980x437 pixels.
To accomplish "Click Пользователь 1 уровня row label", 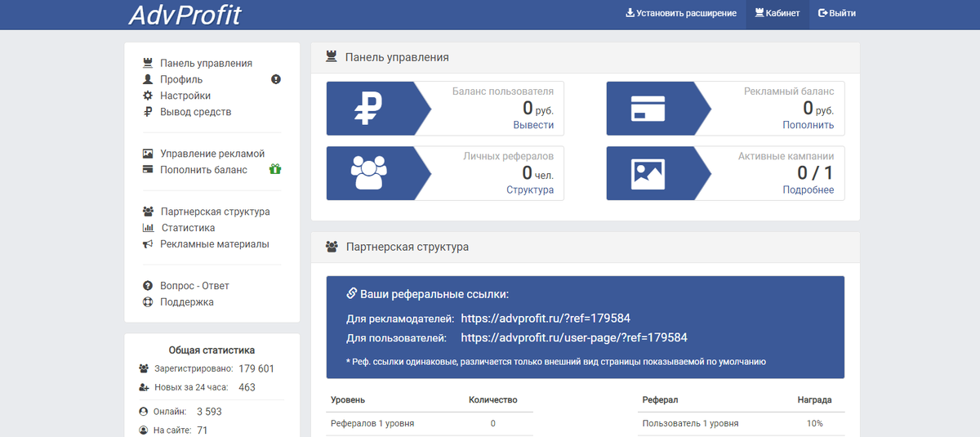I will coord(691,423).
